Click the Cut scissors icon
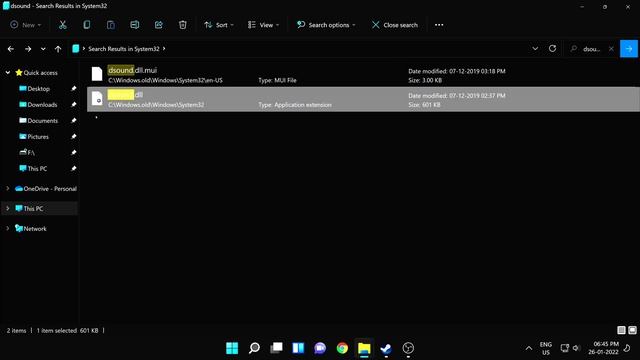 pos(62,25)
